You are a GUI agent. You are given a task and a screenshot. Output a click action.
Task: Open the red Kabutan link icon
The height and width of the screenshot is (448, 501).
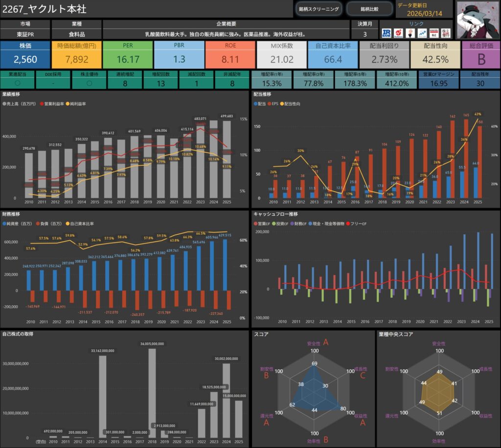pyautogui.click(x=398, y=33)
